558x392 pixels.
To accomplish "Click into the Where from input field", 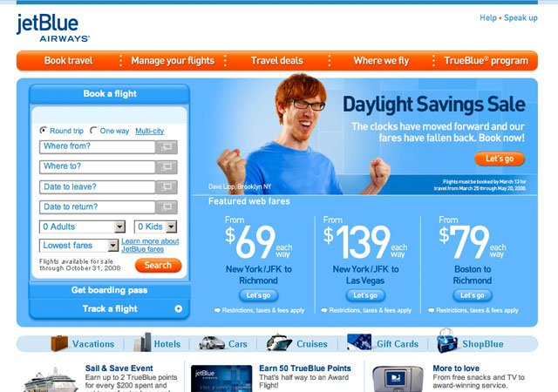I will pyautogui.click(x=98, y=147).
